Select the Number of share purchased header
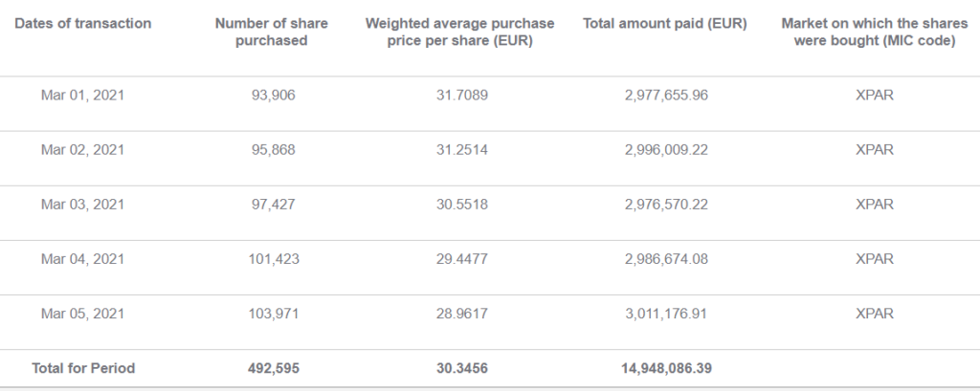Image resolution: width=980 pixels, height=391 pixels. pyautogui.click(x=271, y=32)
